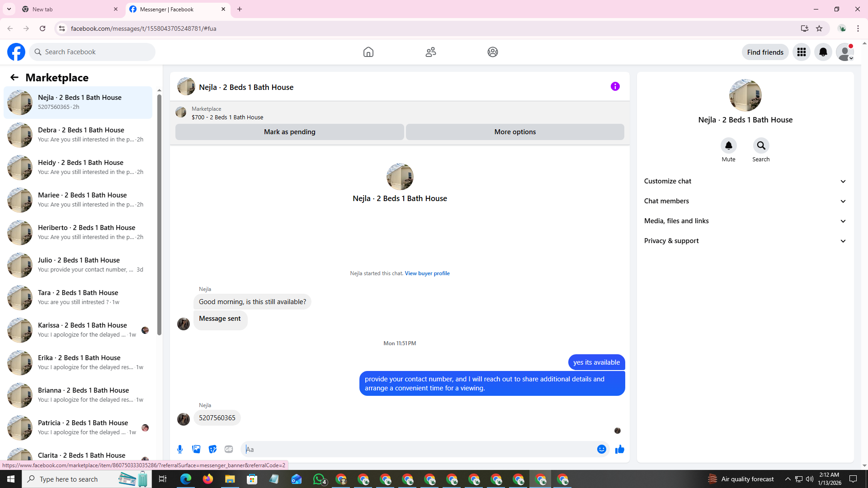Attach a file using the photo icon

pos(196,449)
